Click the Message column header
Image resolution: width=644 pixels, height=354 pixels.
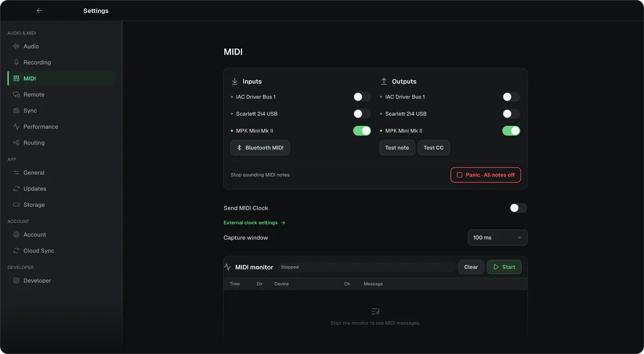pos(373,284)
